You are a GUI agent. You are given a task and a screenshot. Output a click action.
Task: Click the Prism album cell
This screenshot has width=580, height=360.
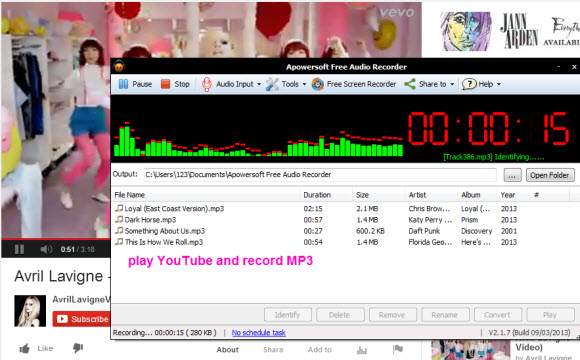tap(469, 220)
